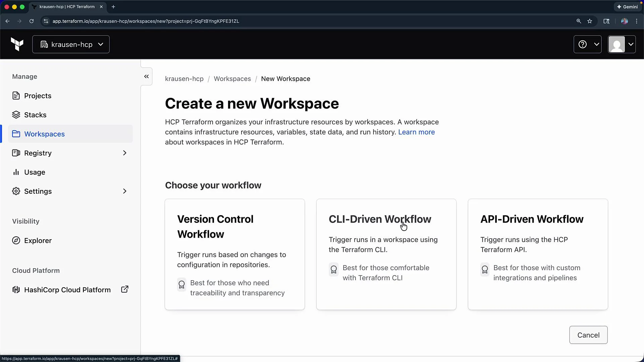This screenshot has width=644, height=362.
Task: Click the browser toolbar icon left of profile
Action: tap(606, 21)
